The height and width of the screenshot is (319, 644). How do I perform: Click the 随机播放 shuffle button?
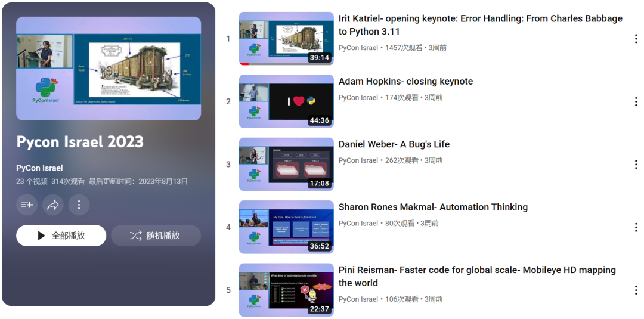coord(156,236)
